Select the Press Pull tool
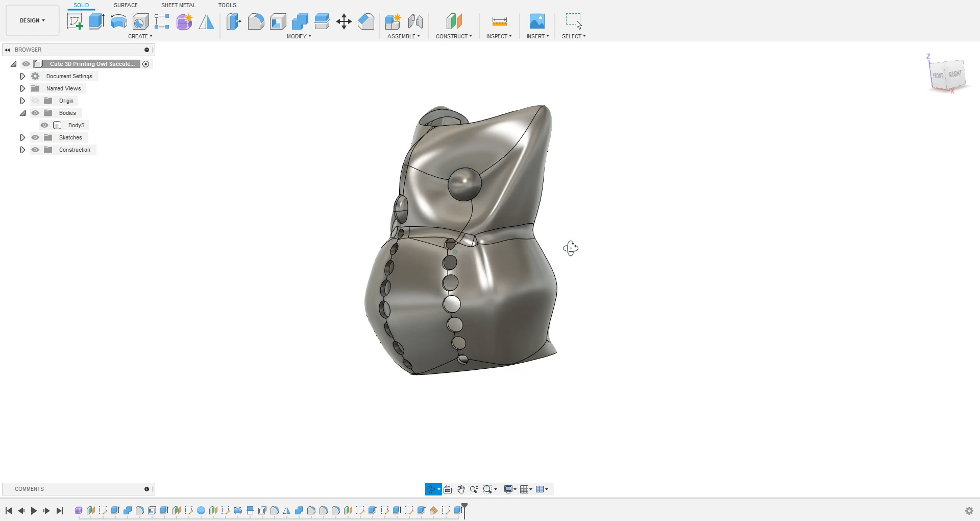This screenshot has width=980, height=521. 234,21
